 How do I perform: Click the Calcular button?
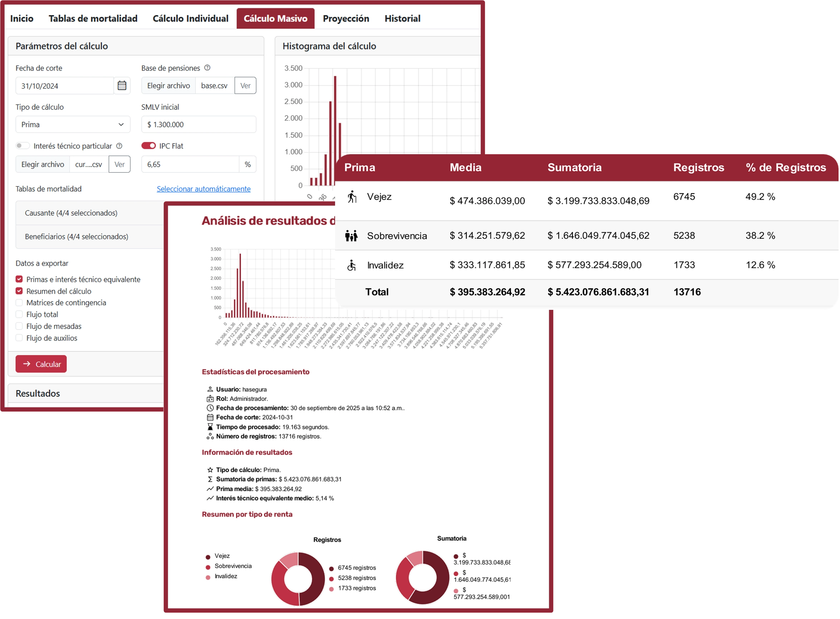point(41,364)
